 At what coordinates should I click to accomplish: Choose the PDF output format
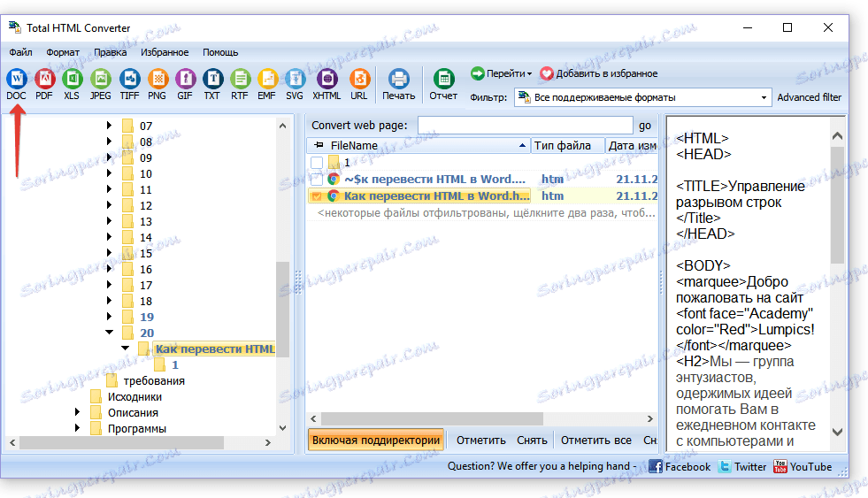click(x=44, y=84)
